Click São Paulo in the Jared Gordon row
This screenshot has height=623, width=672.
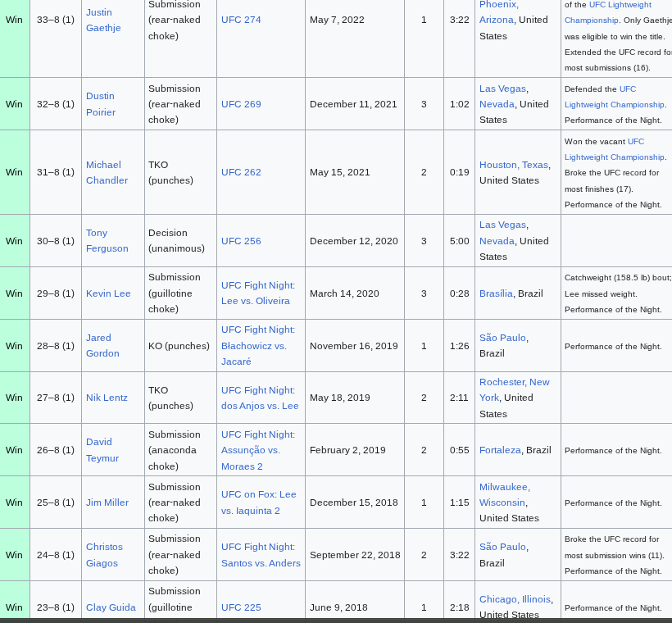(x=502, y=338)
